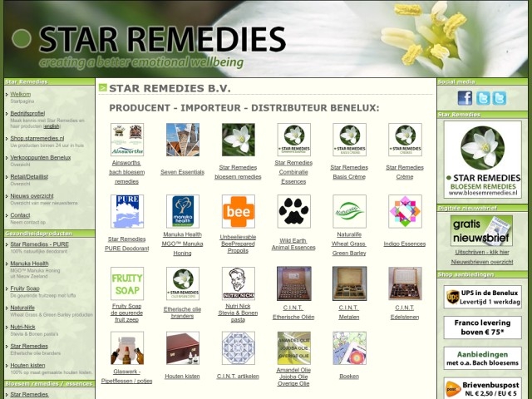Open the Facebook social media icon

[x=465, y=98]
